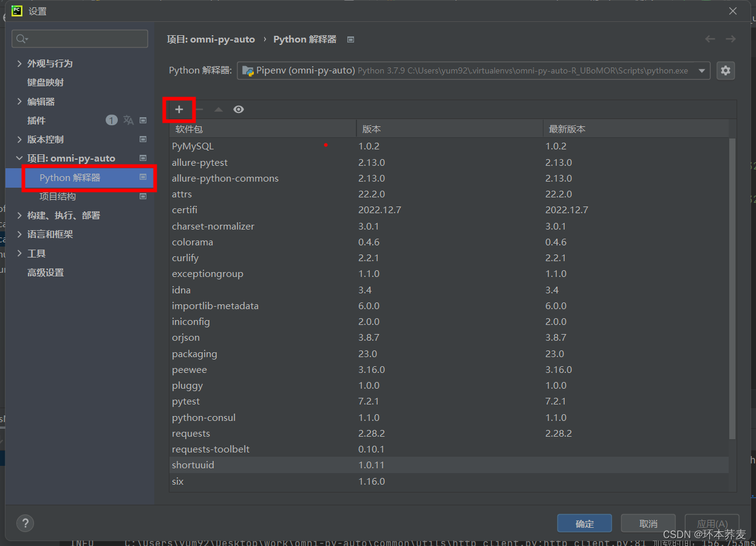This screenshot has width=756, height=546.
Task: Select the shortuuid package row
Action: point(449,465)
